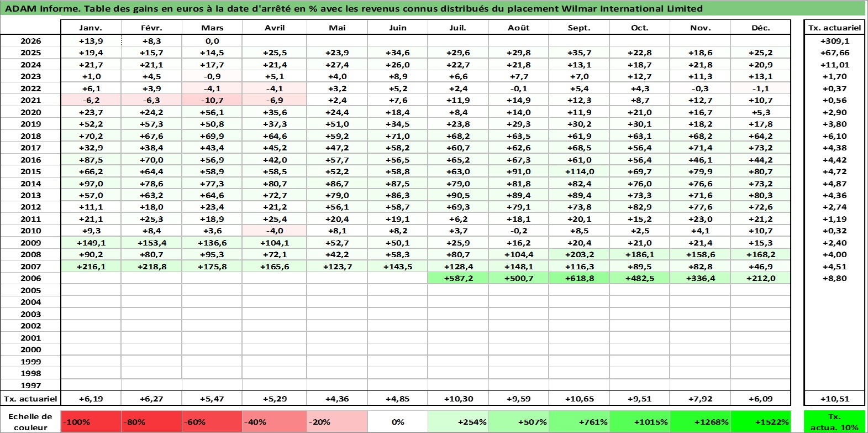
Task: Select the 2026 year row label
Action: tap(30, 41)
